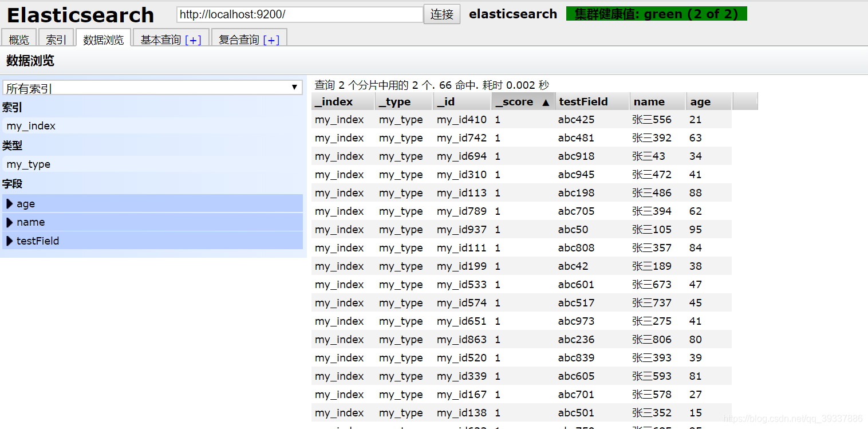Expand the name field filter

pos(152,222)
